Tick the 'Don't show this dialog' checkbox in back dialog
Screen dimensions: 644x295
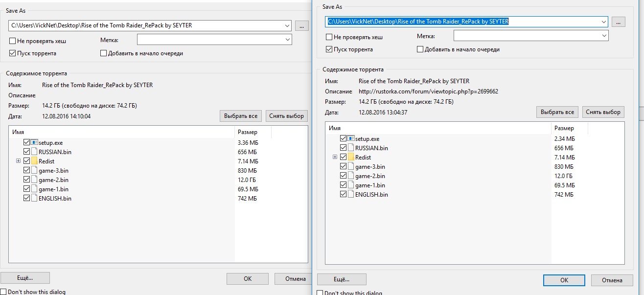pos(4,292)
